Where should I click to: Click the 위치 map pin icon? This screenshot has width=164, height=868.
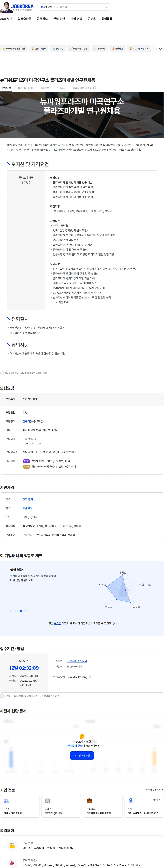(x=131, y=801)
